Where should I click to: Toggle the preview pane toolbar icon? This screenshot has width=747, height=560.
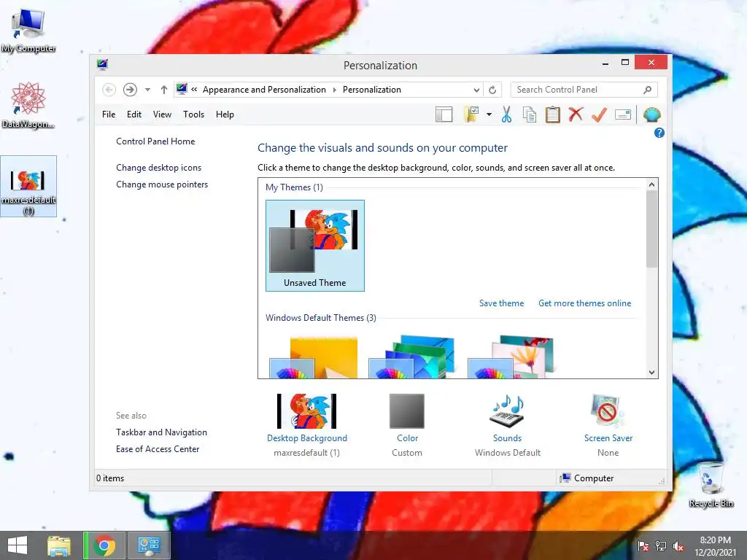[x=444, y=114]
